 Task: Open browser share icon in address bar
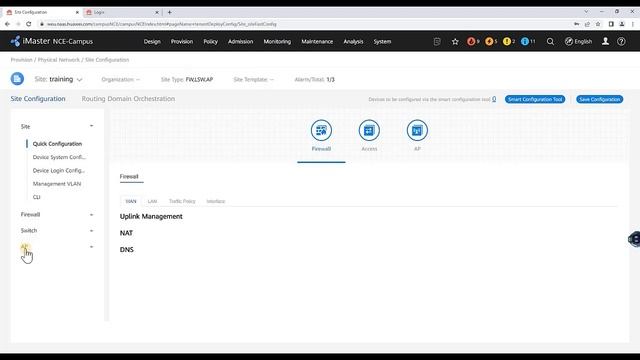587,24
